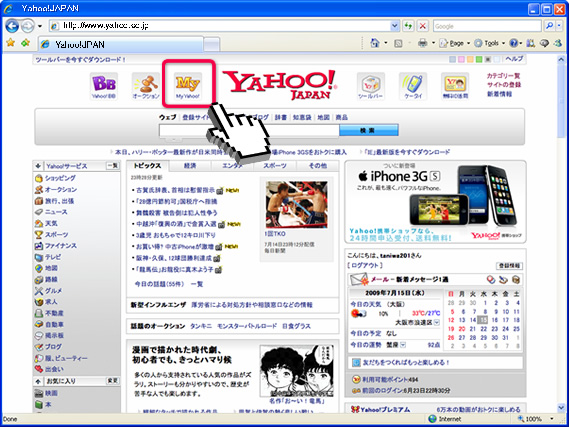Screen dimensions: 569x427
Task: Open the boxing news photo thumbnail
Action: pyautogui.click(x=297, y=205)
